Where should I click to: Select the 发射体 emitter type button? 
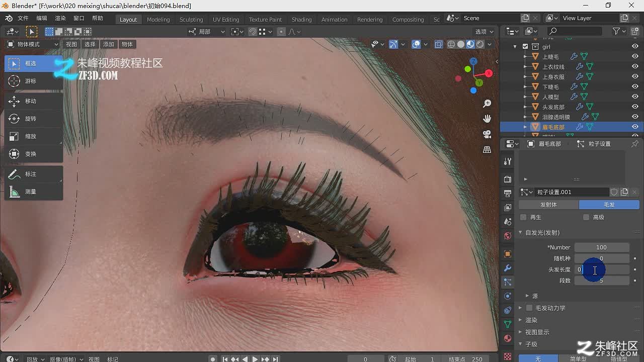(549, 205)
